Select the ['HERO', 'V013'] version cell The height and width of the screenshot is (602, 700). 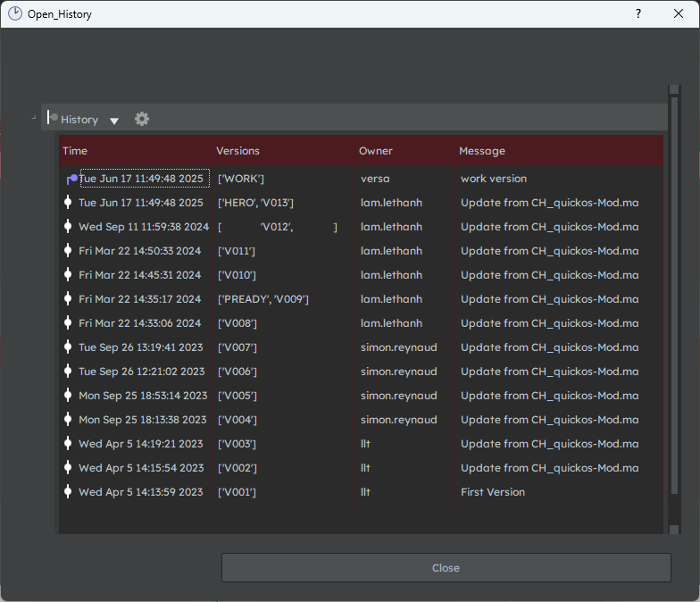[x=255, y=203]
